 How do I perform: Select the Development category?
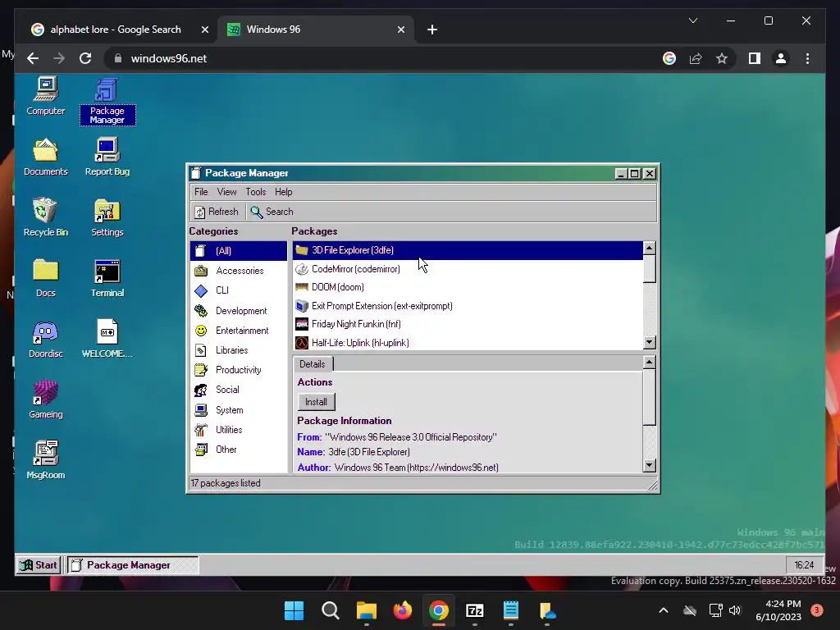(239, 311)
